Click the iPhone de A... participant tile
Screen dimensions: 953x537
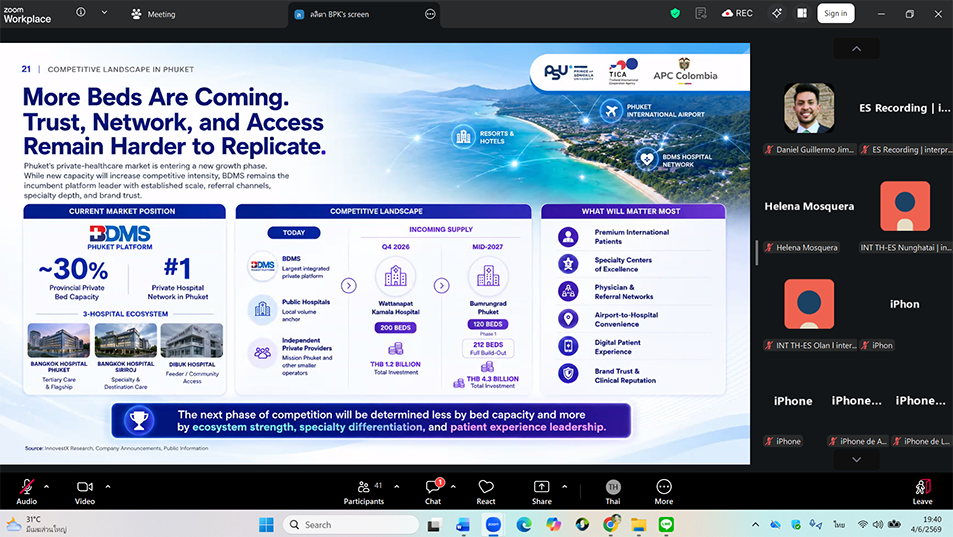point(856,401)
